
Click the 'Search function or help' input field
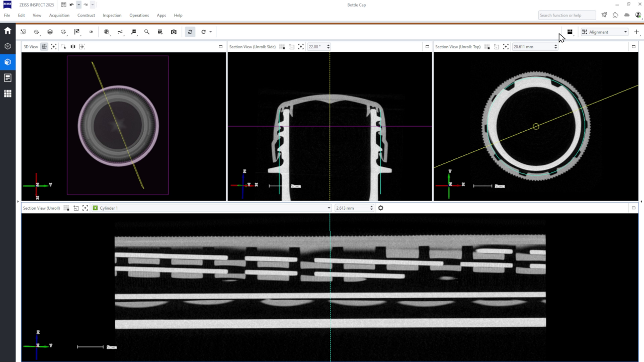(x=567, y=15)
